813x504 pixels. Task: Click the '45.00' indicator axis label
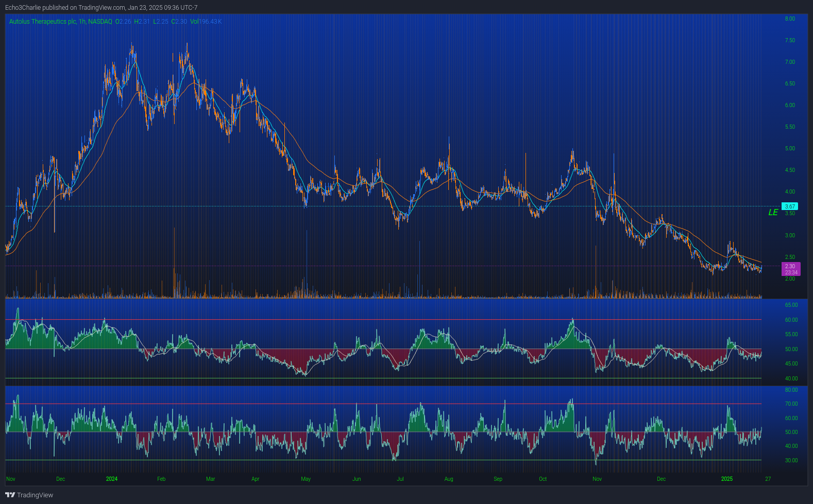coord(791,363)
